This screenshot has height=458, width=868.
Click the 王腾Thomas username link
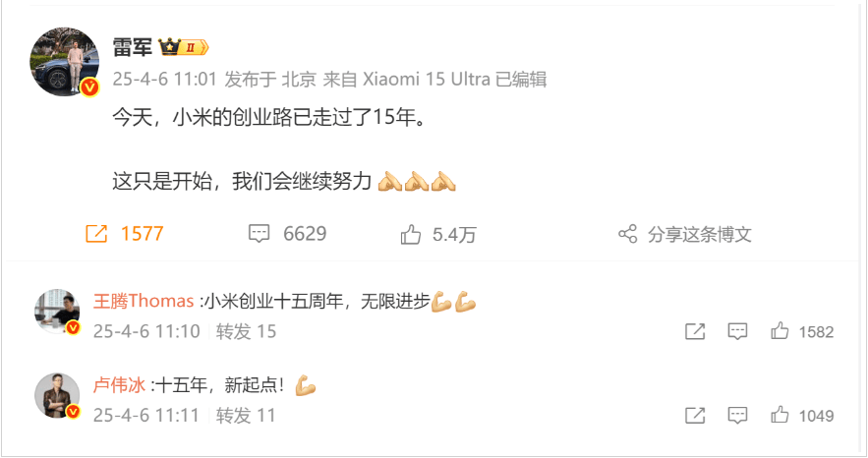pos(144,301)
